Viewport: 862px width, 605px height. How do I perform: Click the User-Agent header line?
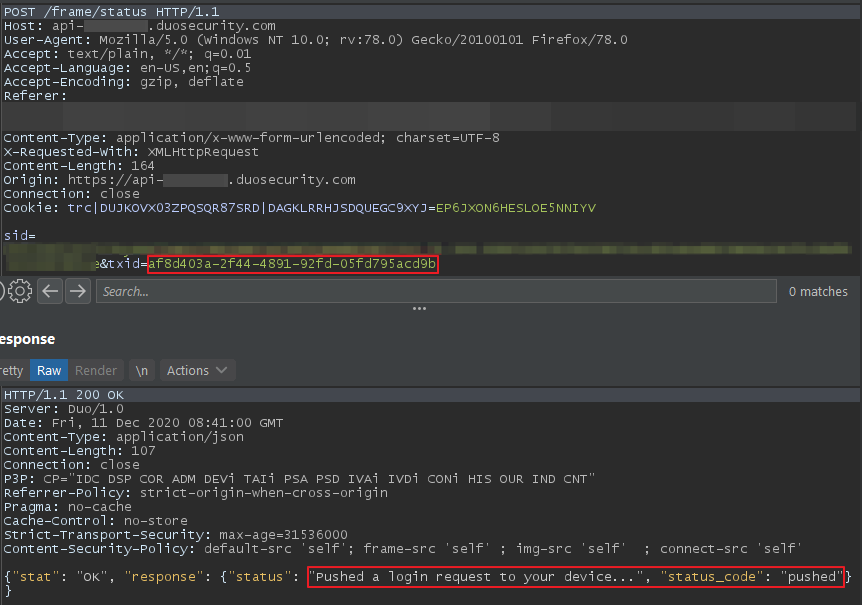pyautogui.click(x=315, y=40)
